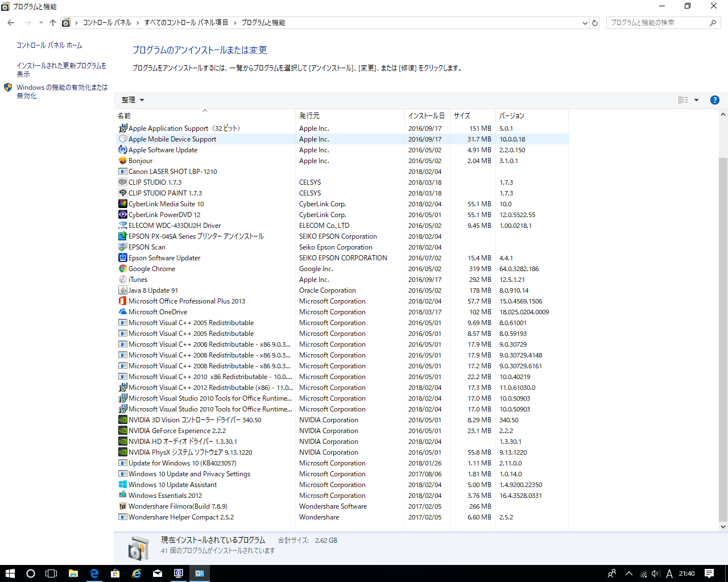Select Wondershare Helper Compact 2.5.2 entry

point(341,517)
